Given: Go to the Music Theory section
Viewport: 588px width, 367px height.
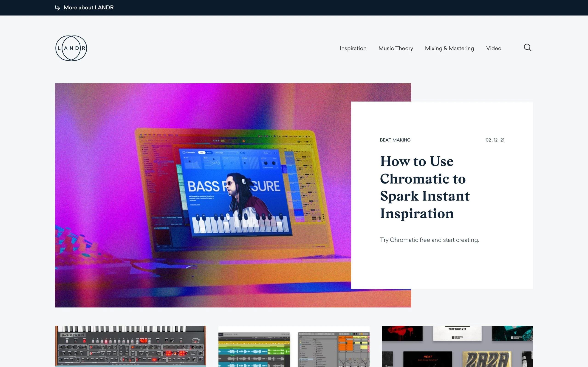Looking at the screenshot, I should tap(395, 48).
